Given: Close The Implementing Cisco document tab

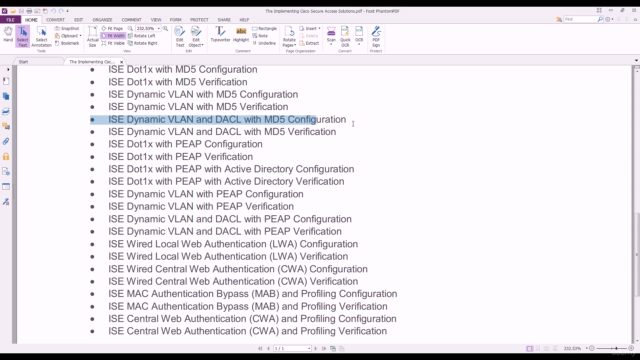Looking at the screenshot, I should (x=121, y=62).
